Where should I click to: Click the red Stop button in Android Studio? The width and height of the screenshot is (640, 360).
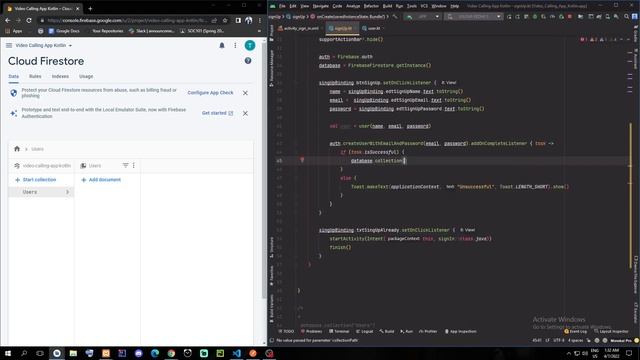pyautogui.click(x=570, y=17)
